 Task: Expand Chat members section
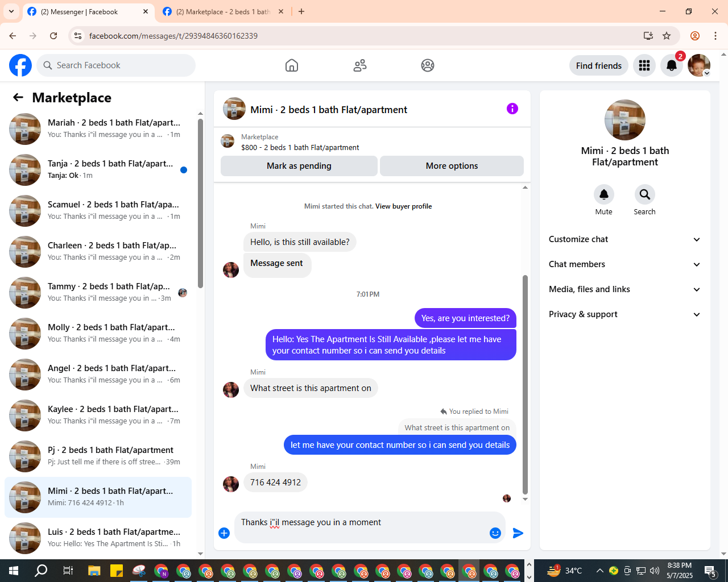[625, 264]
